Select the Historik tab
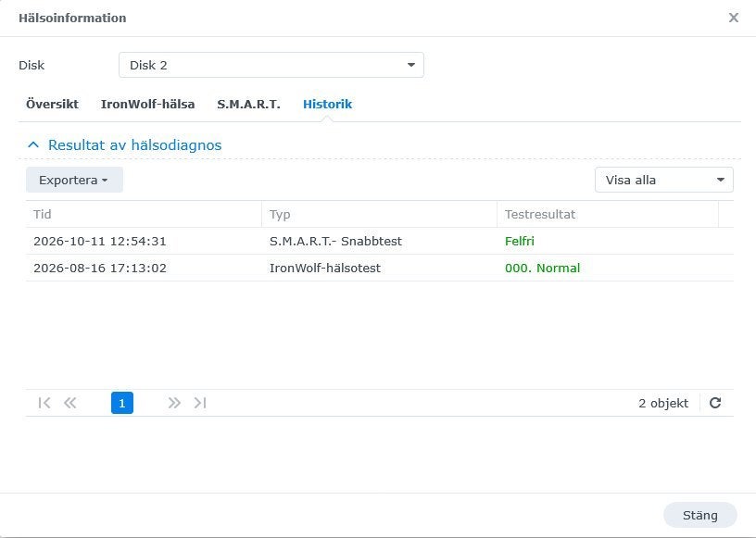This screenshot has width=756, height=538. point(327,104)
